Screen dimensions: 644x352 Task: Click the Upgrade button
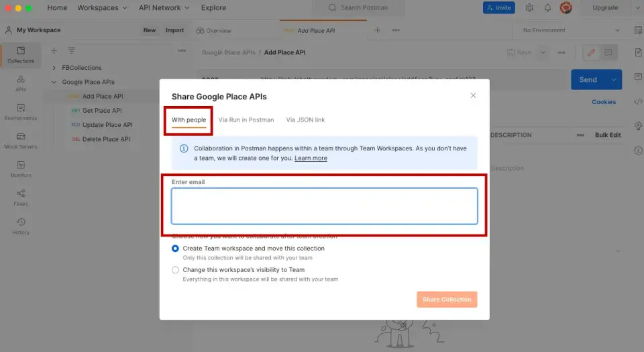605,8
